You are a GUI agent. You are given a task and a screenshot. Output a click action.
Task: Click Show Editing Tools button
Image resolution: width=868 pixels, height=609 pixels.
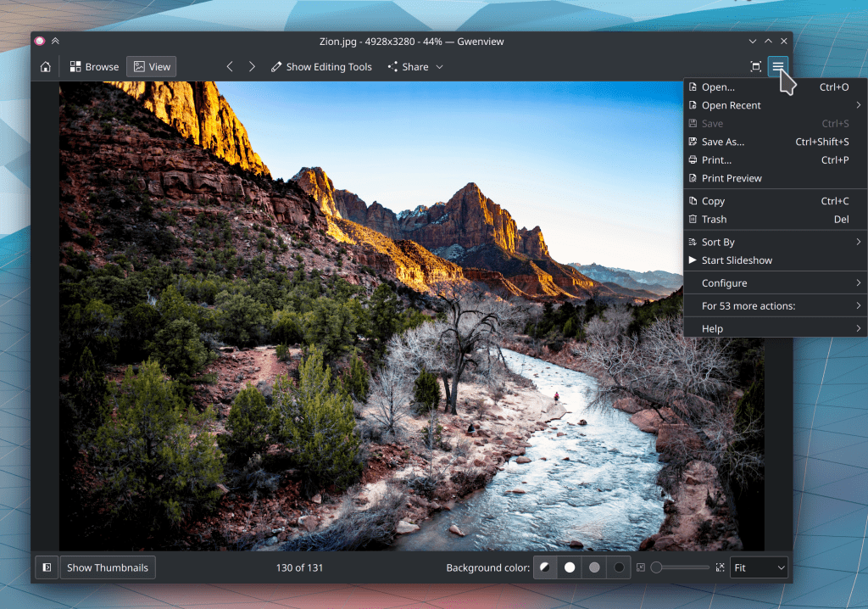321,67
